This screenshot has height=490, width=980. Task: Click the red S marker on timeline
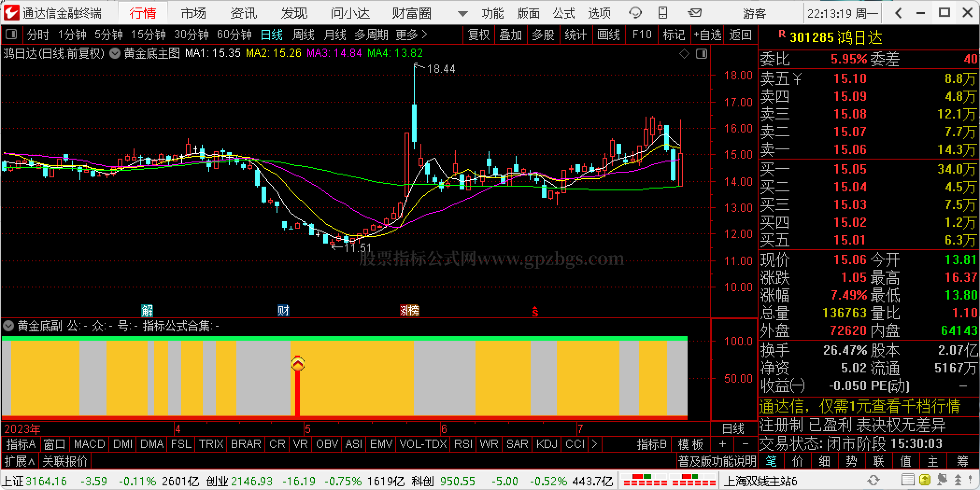pos(535,312)
